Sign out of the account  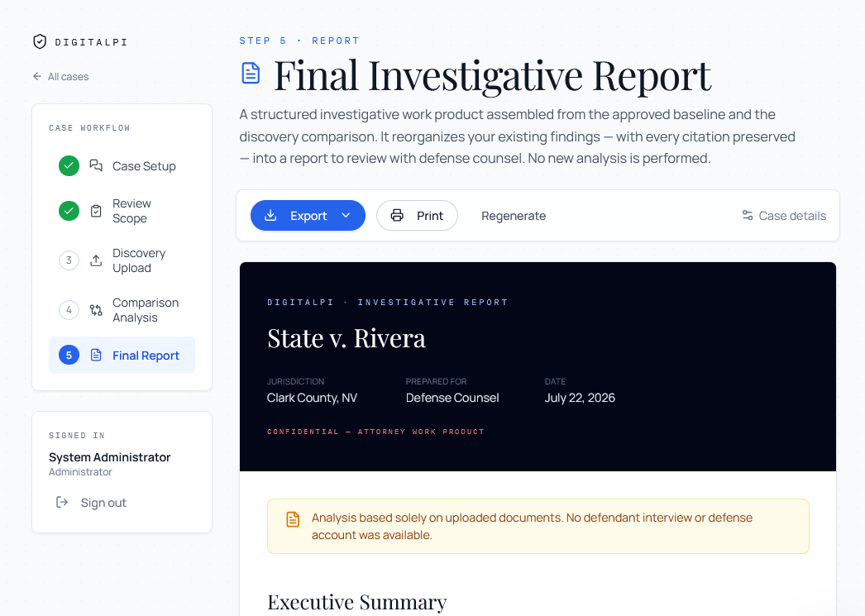click(x=92, y=503)
